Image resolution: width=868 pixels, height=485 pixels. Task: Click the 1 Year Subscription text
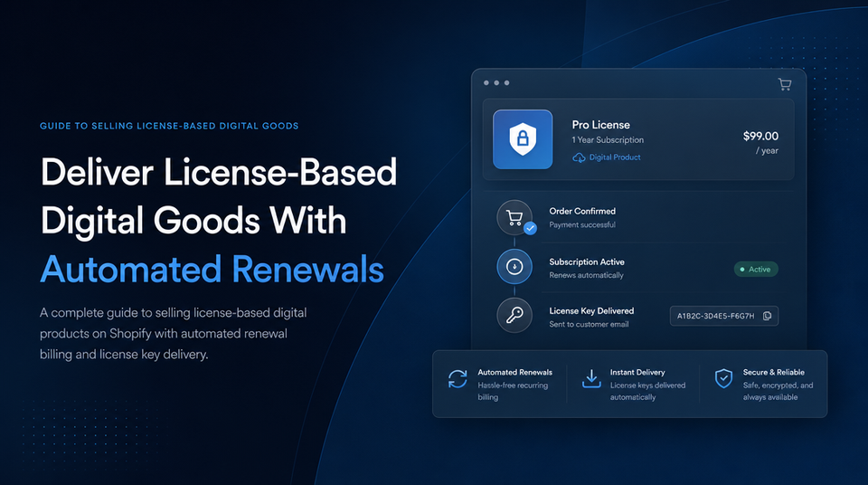coord(608,140)
